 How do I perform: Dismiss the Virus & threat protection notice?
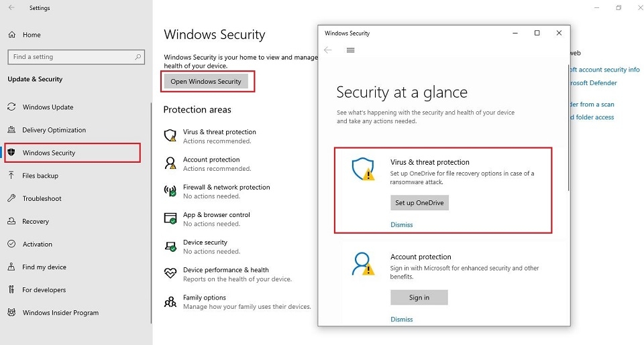pos(402,225)
